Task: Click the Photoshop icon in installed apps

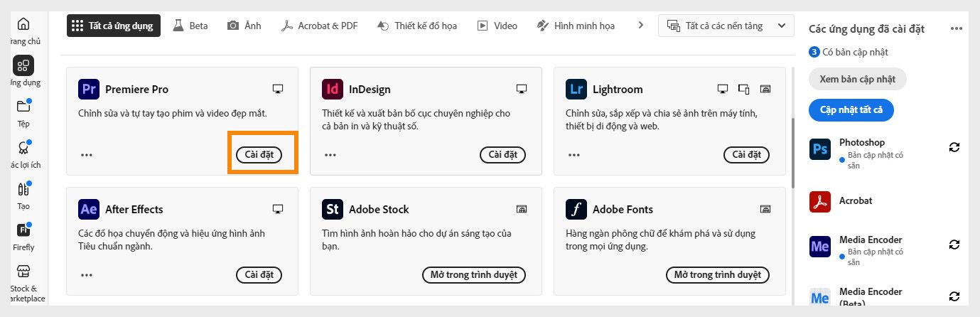Action: click(x=820, y=150)
